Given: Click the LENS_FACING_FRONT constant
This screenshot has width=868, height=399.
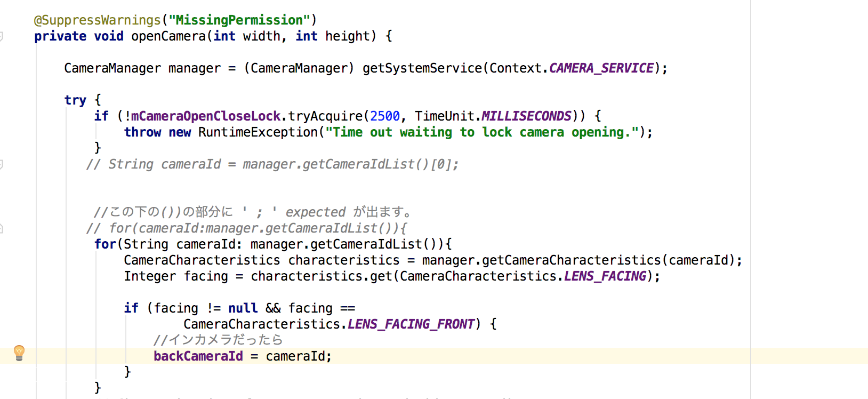Looking at the screenshot, I should point(411,324).
